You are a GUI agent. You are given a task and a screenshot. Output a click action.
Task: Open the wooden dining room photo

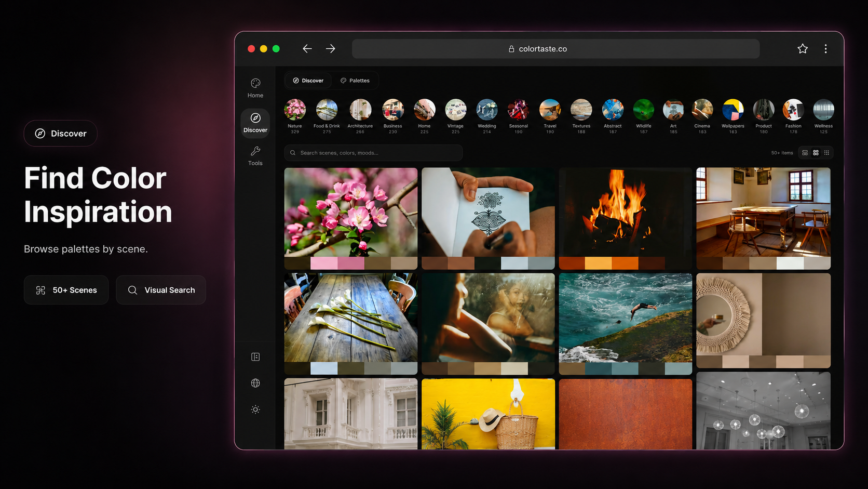coord(764,212)
